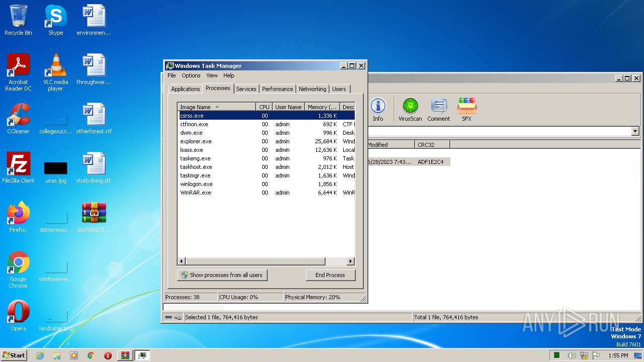Switch to the Networking tab
The height and width of the screenshot is (362, 644).
coord(312,89)
